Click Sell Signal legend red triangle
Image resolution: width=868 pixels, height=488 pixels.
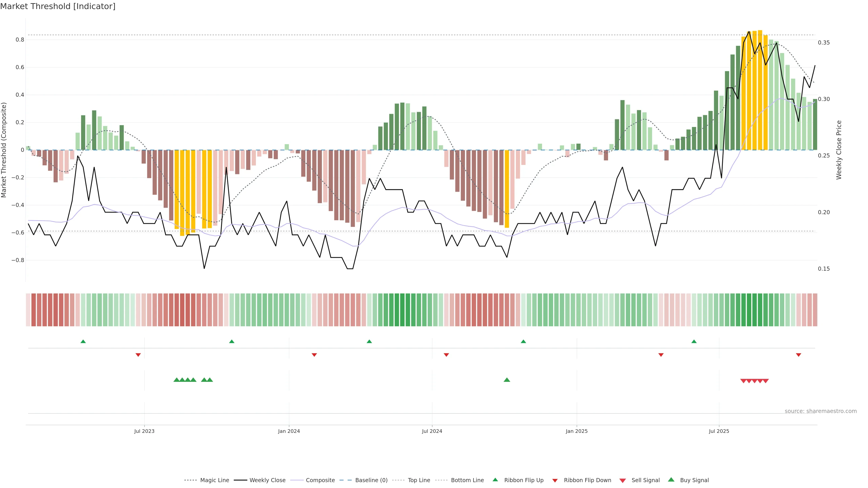[622, 481]
